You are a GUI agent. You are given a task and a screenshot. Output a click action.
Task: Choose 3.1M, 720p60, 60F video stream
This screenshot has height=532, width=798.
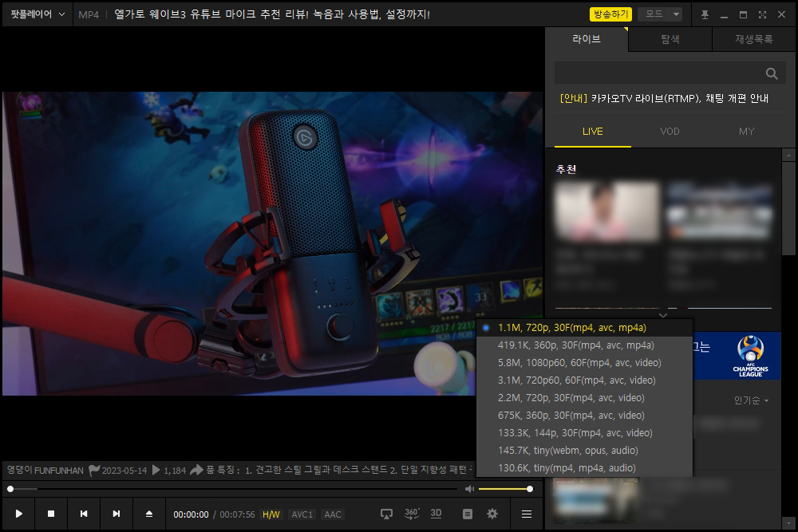pyautogui.click(x=584, y=380)
